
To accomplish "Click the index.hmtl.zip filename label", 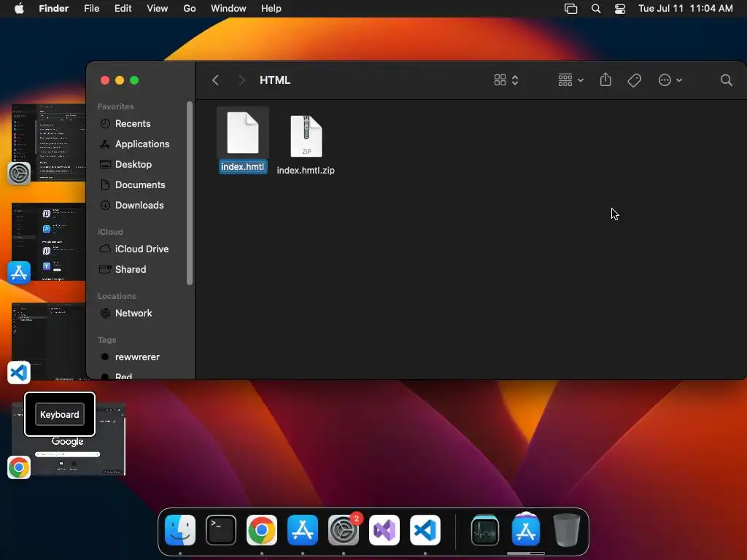I will tap(306, 171).
